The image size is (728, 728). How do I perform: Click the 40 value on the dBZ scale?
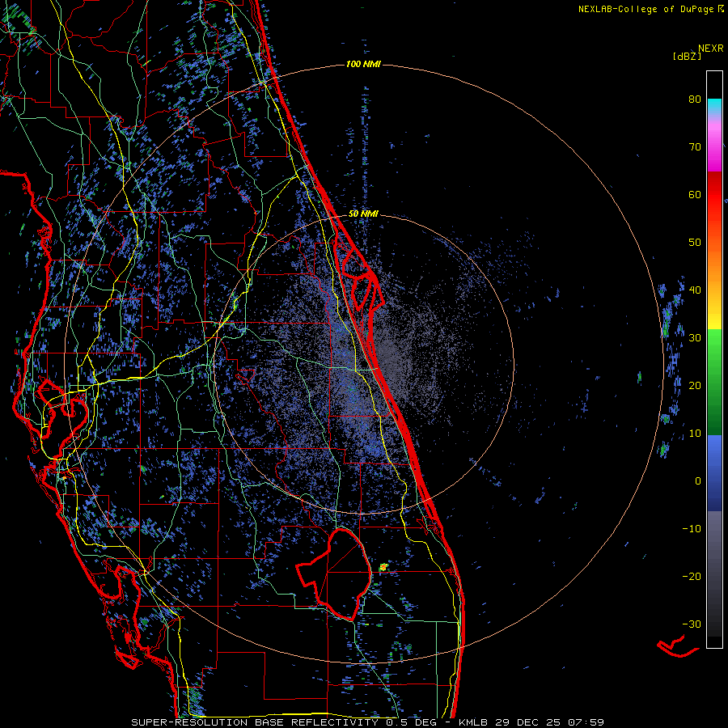[695, 290]
